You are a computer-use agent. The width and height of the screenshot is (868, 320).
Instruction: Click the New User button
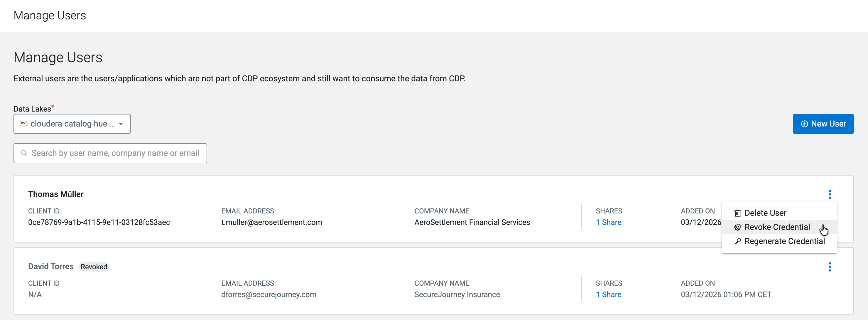click(x=823, y=124)
